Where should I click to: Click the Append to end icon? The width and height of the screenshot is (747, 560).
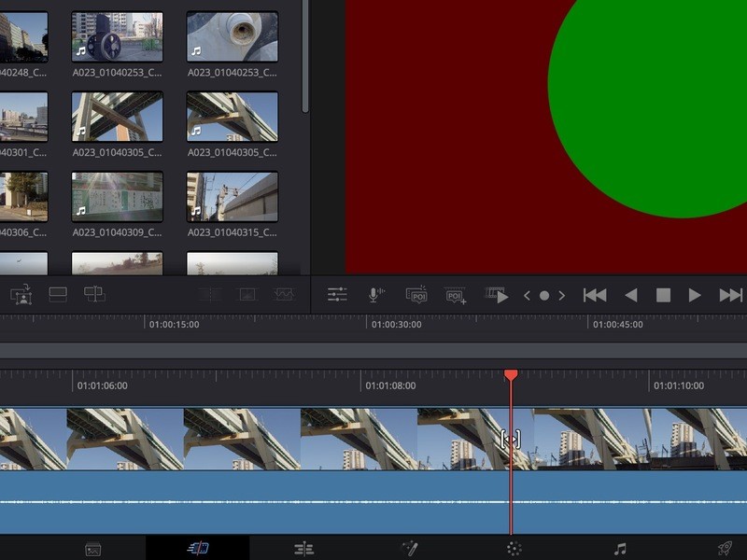pyautogui.click(x=57, y=295)
